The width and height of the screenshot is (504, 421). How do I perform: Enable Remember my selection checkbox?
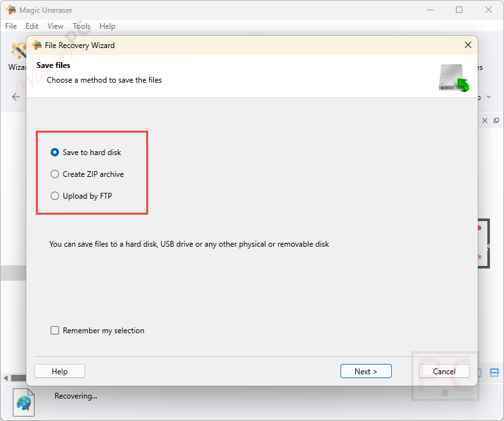[55, 331]
